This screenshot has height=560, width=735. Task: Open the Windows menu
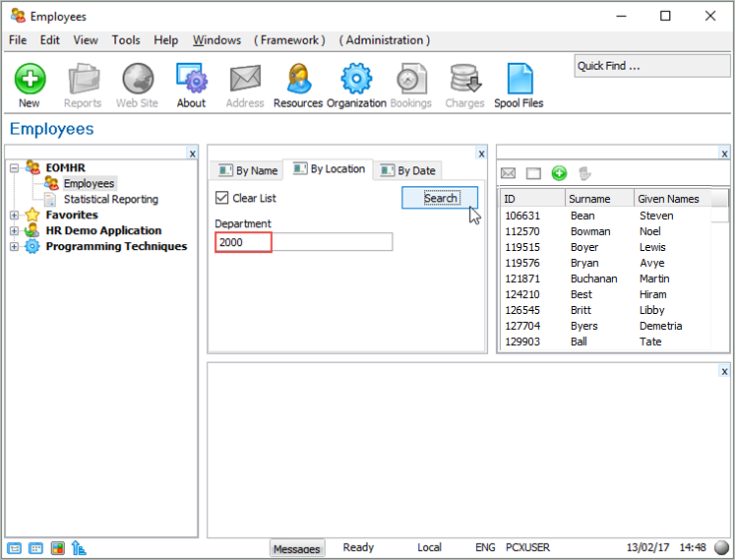point(216,40)
